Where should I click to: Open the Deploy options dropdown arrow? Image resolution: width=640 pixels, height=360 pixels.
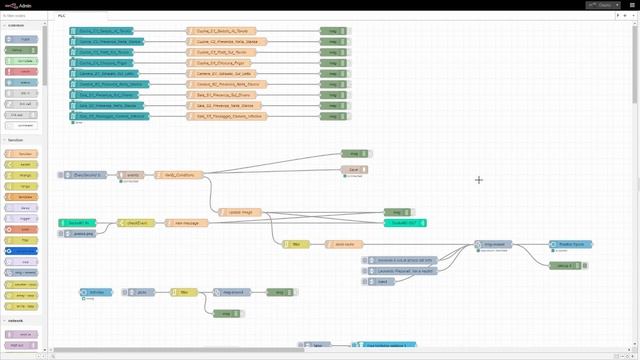pos(617,5)
